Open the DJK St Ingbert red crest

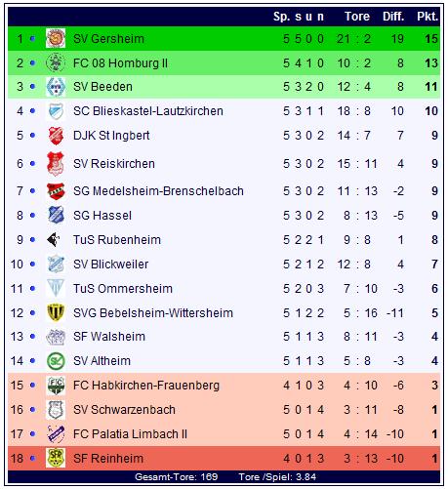tap(56, 136)
